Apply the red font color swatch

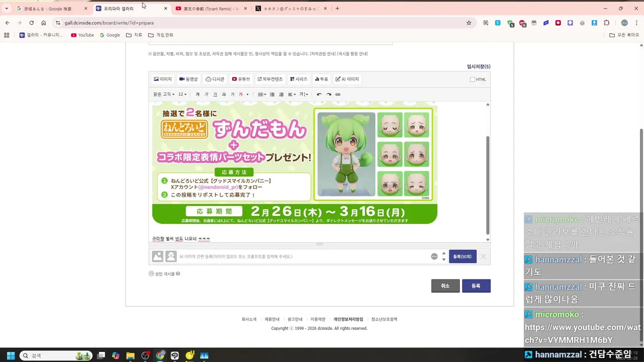[240, 95]
